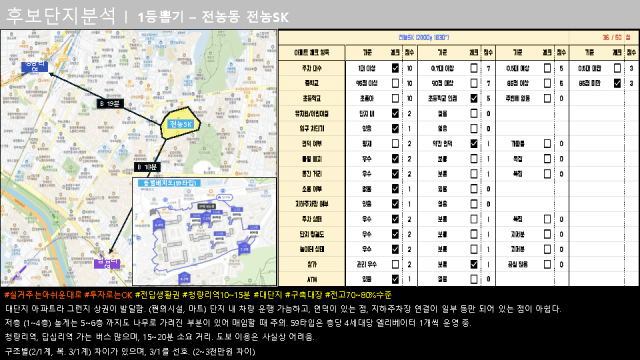
Task: Click the #전고70~80%수준 hashtag
Action: tap(358, 295)
